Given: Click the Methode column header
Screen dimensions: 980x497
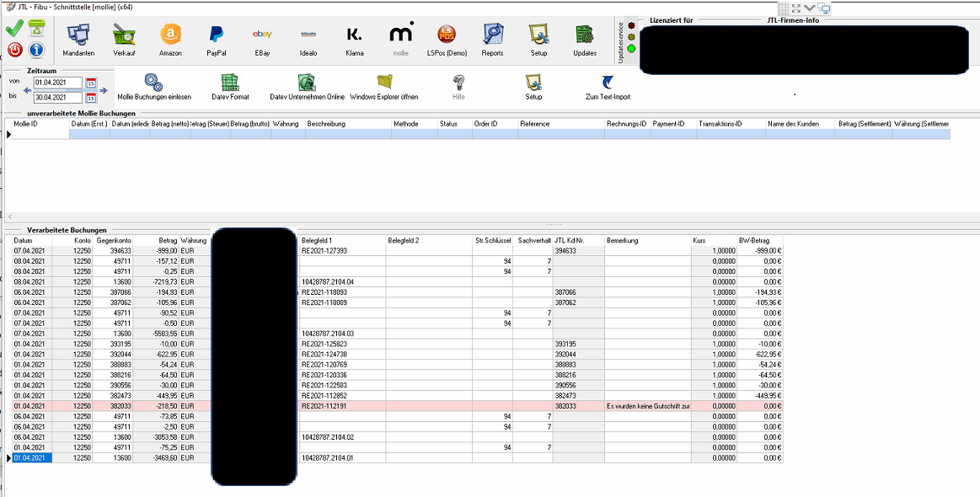Looking at the screenshot, I should (x=414, y=124).
